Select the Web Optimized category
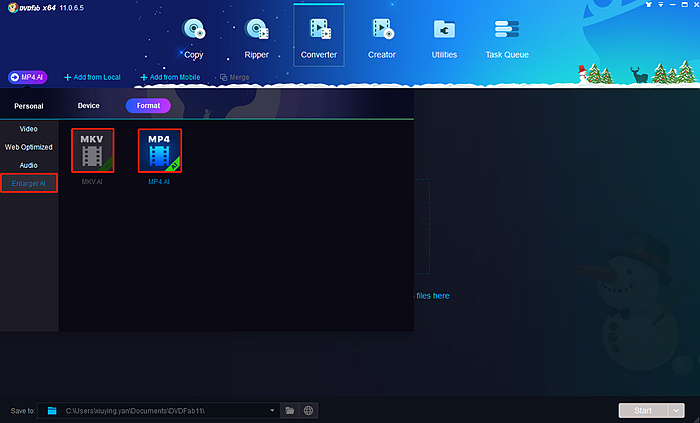This screenshot has height=423, width=700. point(29,147)
